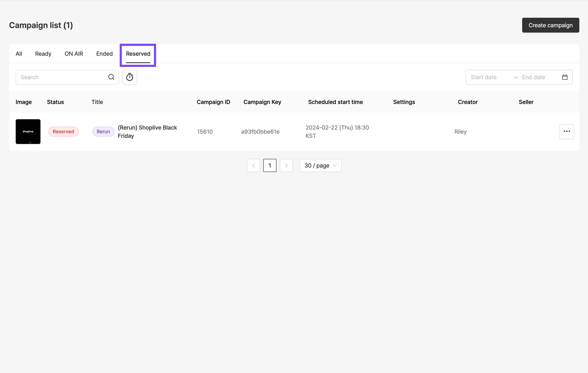Click the 2024-02-22 (Thu) 18:30 KST cell

337,131
